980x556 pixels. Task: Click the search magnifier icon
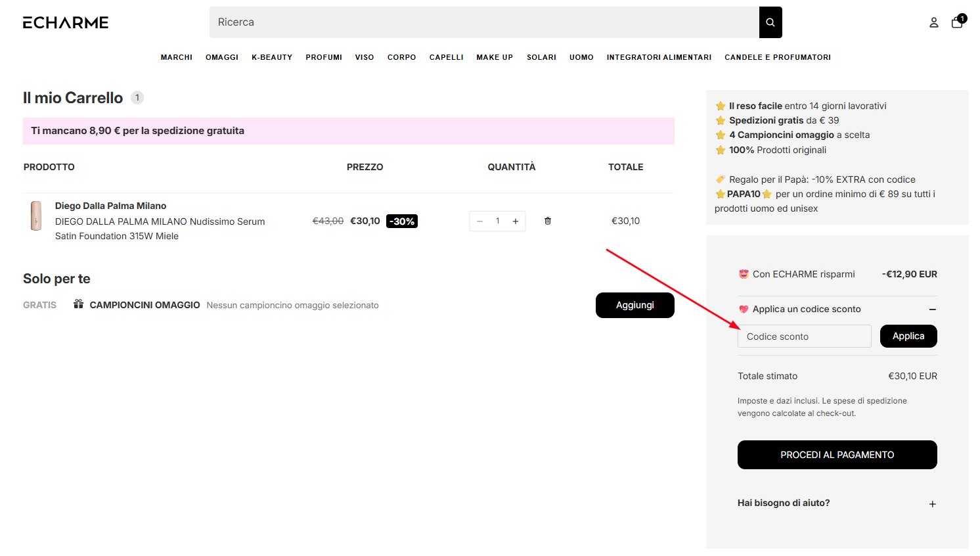coord(770,22)
